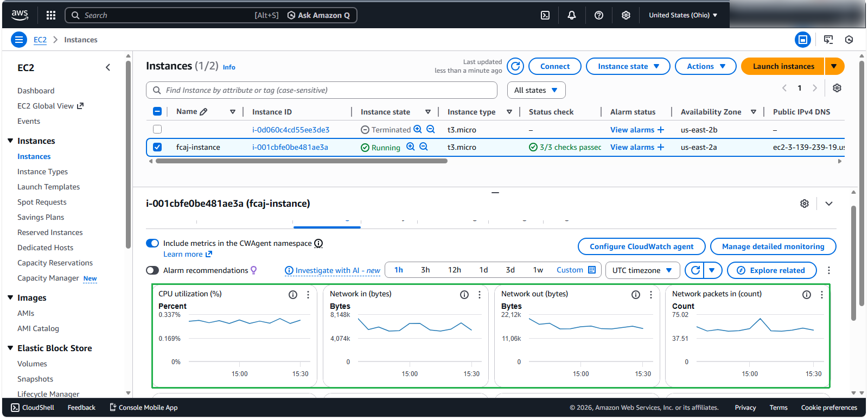868x419 pixels.
Task: Click the top Search bar
Action: pyautogui.click(x=211, y=15)
